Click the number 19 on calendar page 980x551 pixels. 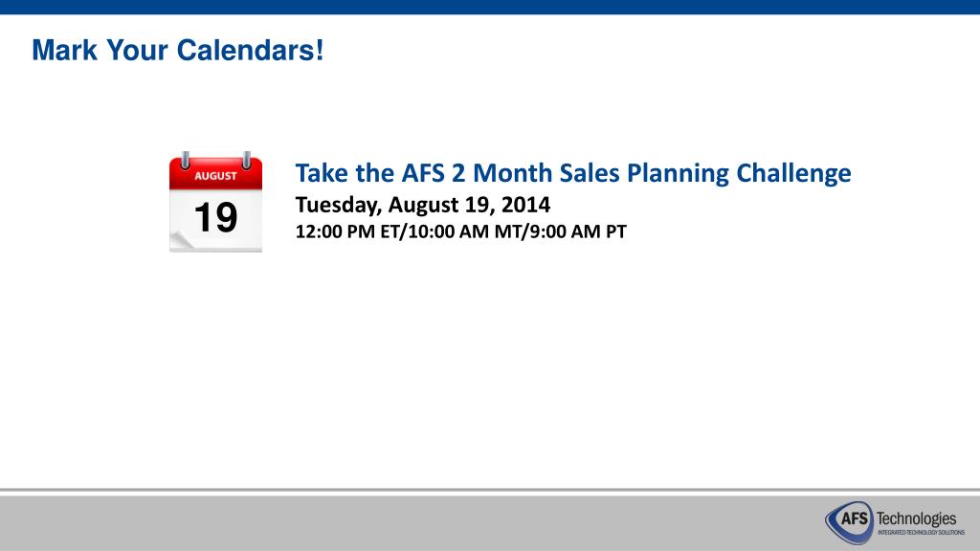click(x=215, y=217)
